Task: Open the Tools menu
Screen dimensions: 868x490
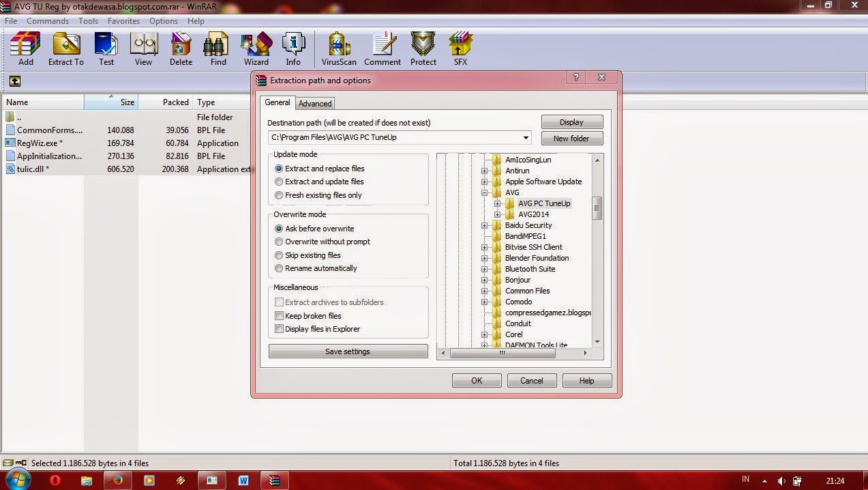Action: coord(88,21)
